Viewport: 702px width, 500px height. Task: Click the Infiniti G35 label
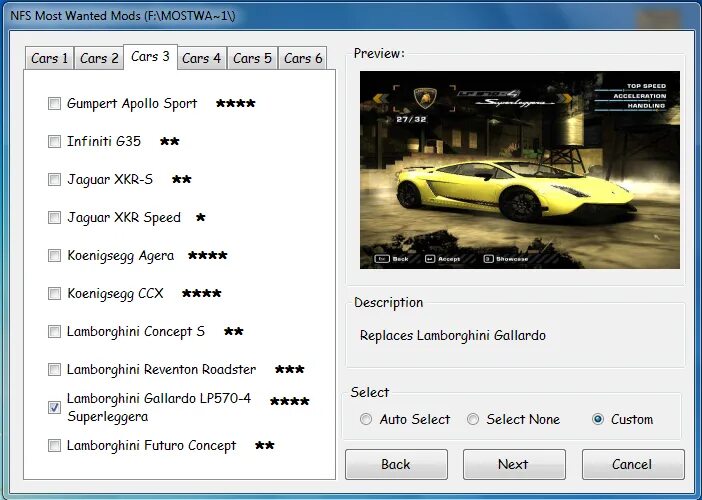click(104, 141)
